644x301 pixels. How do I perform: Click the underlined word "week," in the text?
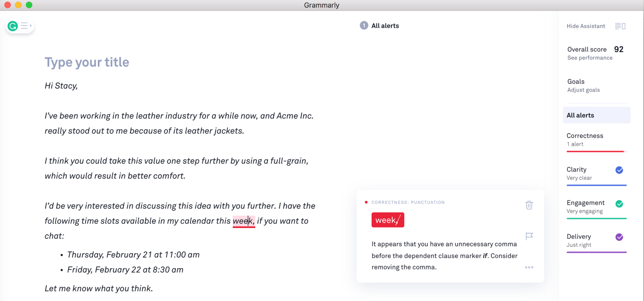(x=244, y=221)
